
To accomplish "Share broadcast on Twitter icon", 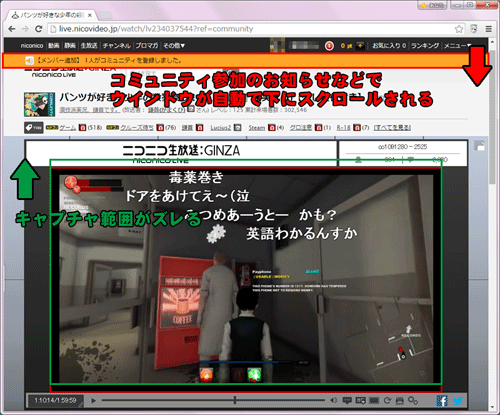I will [x=458, y=400].
